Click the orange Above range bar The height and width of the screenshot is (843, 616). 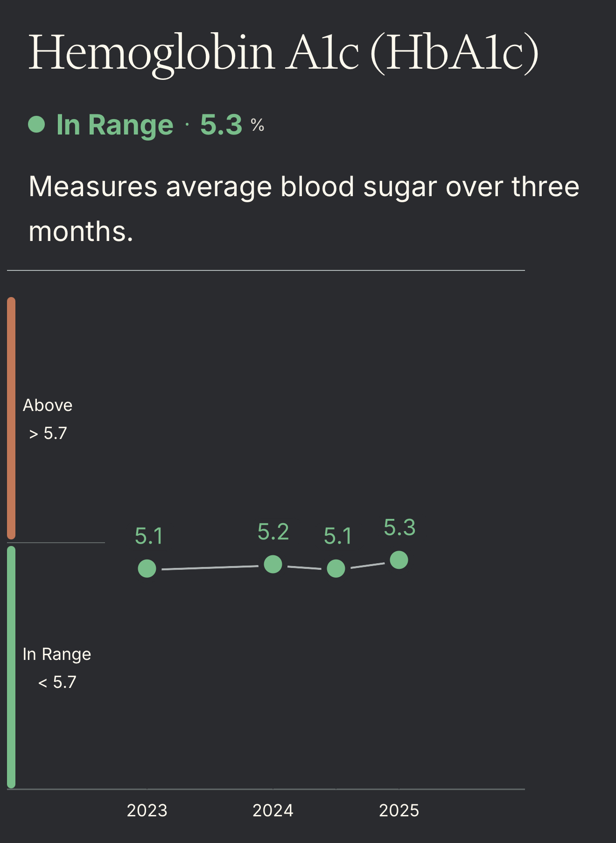point(11,418)
